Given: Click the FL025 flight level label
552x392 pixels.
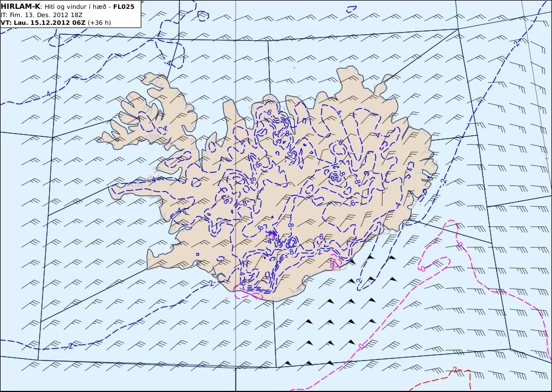Looking at the screenshot, I should (x=124, y=7).
